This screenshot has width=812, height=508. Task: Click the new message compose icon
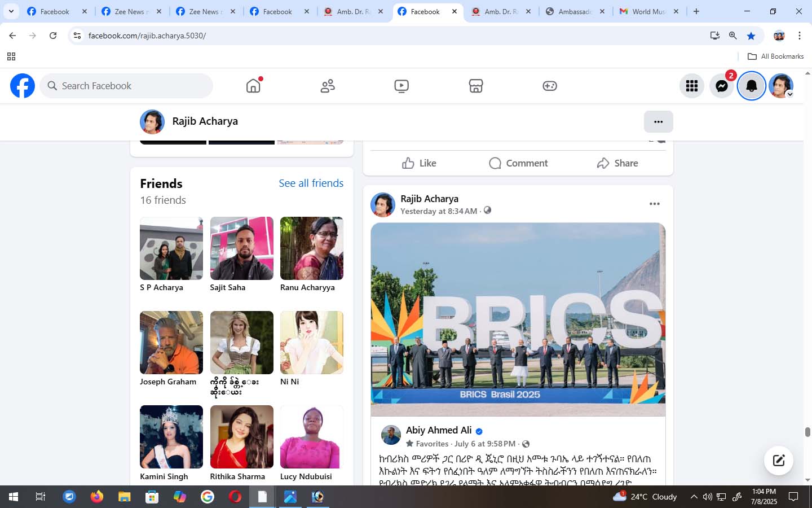pyautogui.click(x=779, y=461)
